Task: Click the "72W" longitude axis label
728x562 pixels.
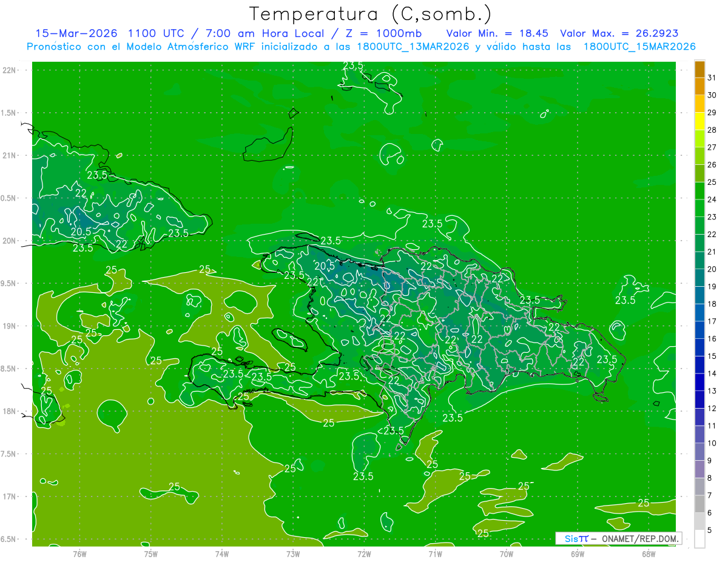Action: coord(364,554)
